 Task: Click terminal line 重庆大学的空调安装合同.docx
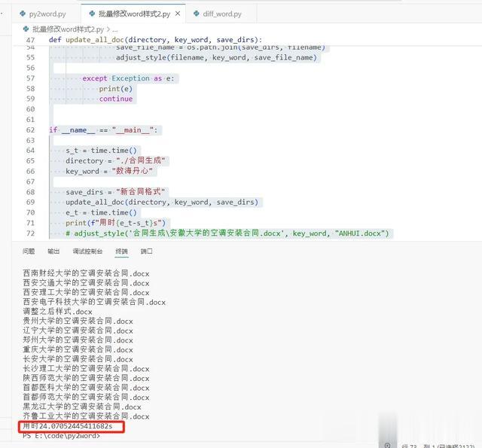coord(78,349)
